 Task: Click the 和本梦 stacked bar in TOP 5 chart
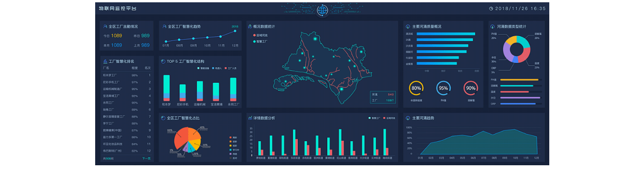point(166,88)
